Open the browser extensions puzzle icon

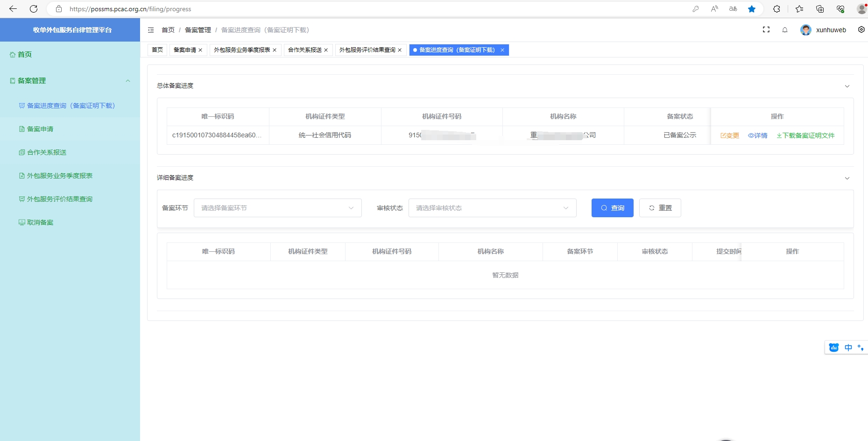(776, 9)
